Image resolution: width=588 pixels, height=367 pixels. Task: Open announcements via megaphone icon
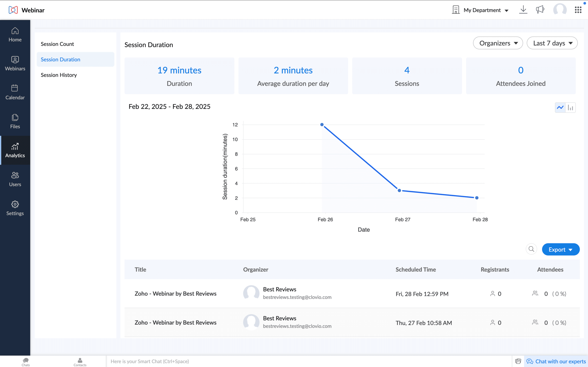point(540,10)
